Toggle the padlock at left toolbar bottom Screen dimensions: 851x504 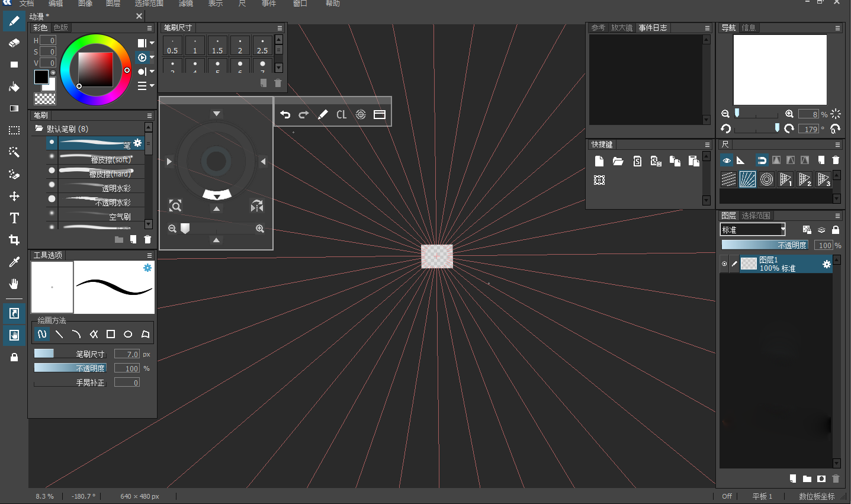[14, 357]
